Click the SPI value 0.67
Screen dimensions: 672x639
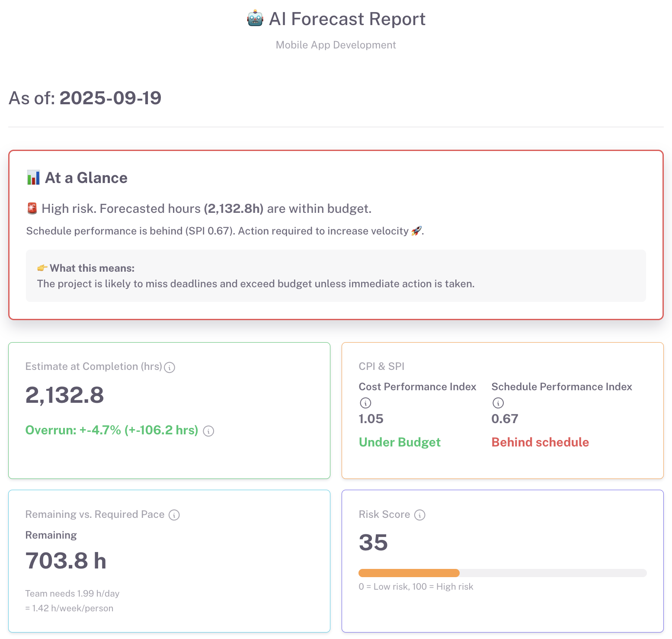pyautogui.click(x=505, y=419)
